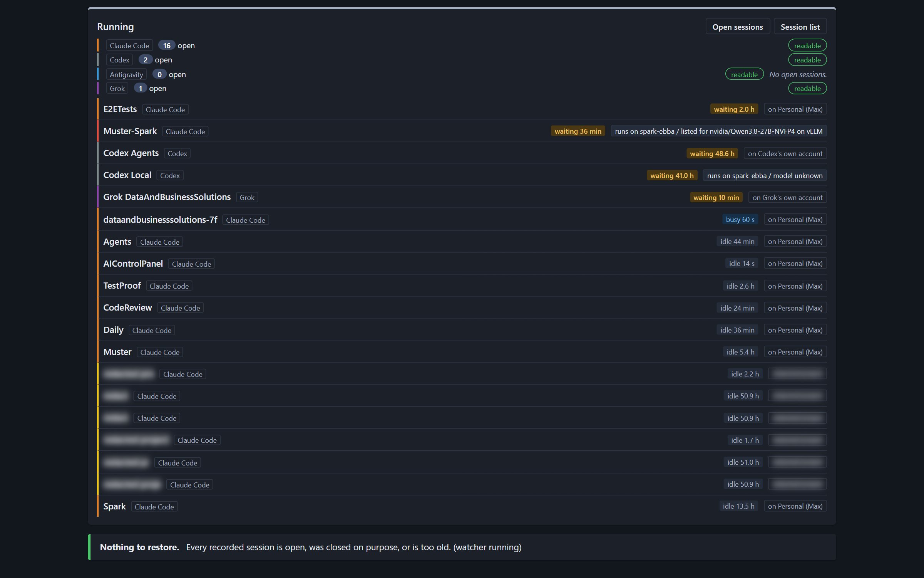Click the Qwen3.8-27B-NVFP4 on vLLM label
Image resolution: width=924 pixels, height=578 pixels.
pyautogui.click(x=719, y=131)
